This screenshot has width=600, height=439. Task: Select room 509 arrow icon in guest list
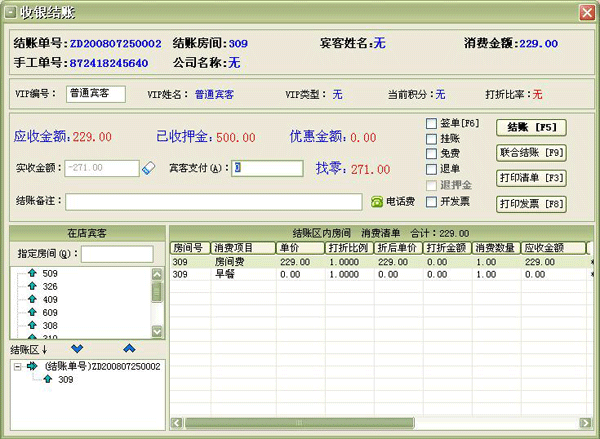pos(31,273)
